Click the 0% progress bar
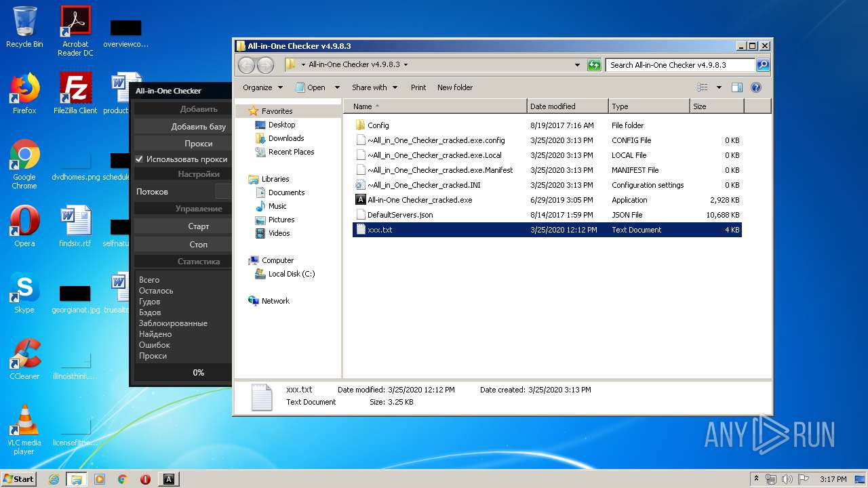Screen dimensions: 868x488 click(183, 373)
